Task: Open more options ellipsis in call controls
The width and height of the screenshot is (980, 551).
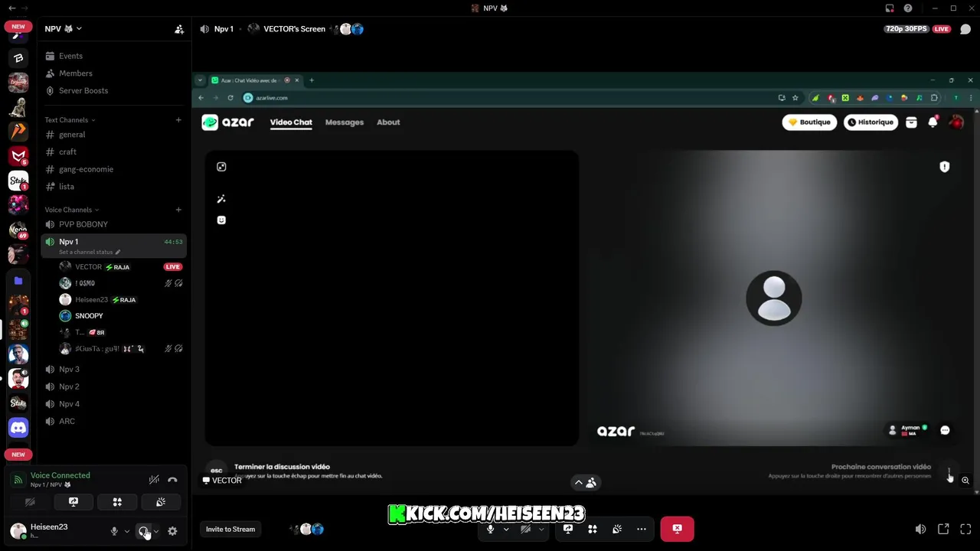Action: coord(642,529)
